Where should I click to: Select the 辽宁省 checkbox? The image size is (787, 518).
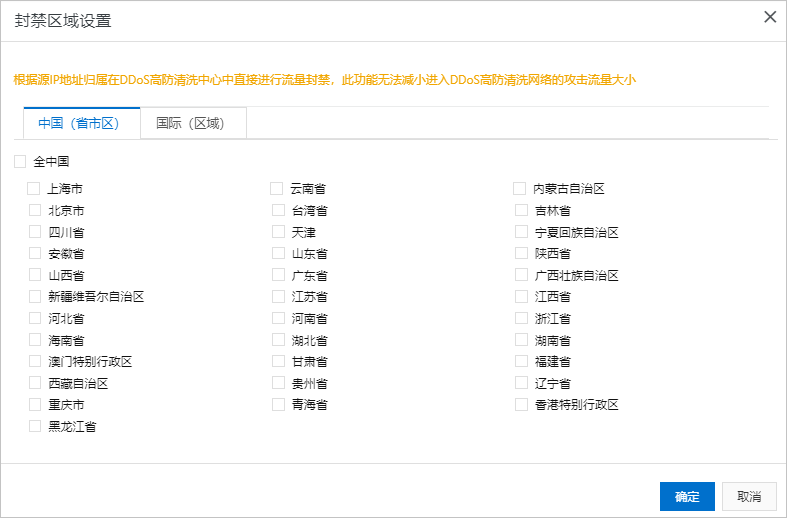[x=521, y=382]
